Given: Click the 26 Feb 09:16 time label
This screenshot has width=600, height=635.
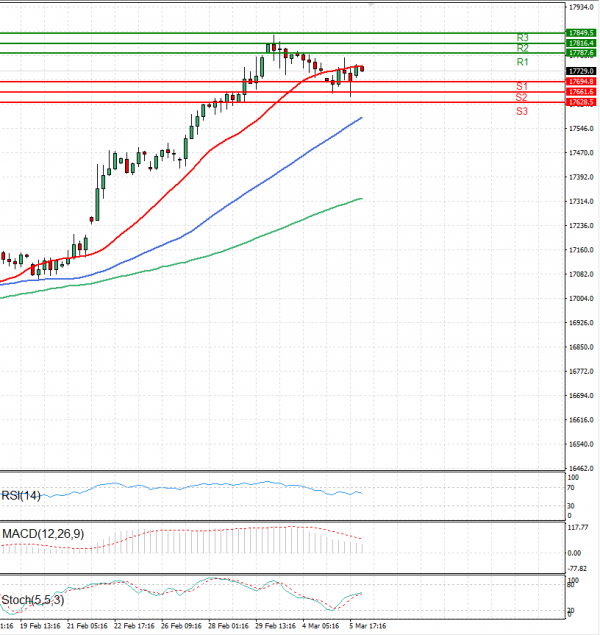Looking at the screenshot, I should click(181, 626).
